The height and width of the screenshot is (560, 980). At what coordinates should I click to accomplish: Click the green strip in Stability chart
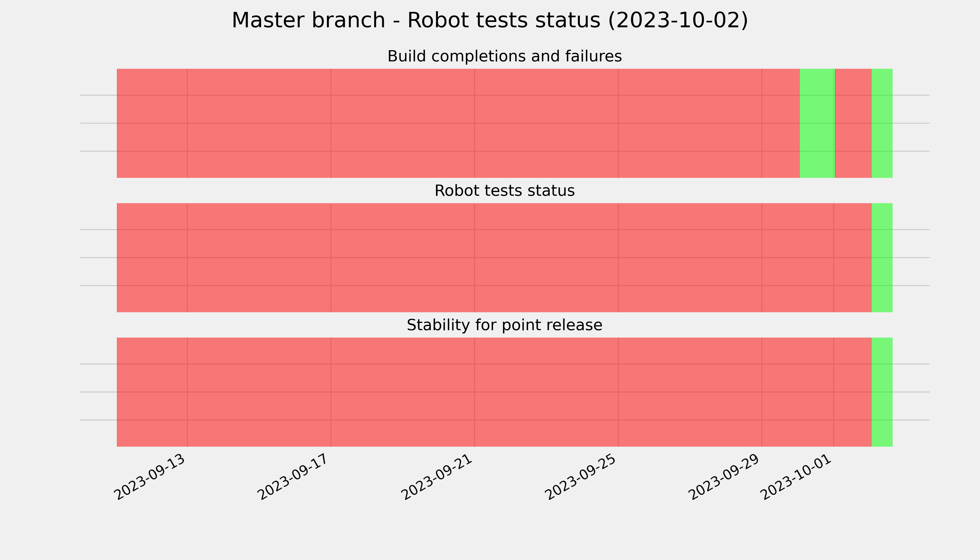(x=882, y=392)
